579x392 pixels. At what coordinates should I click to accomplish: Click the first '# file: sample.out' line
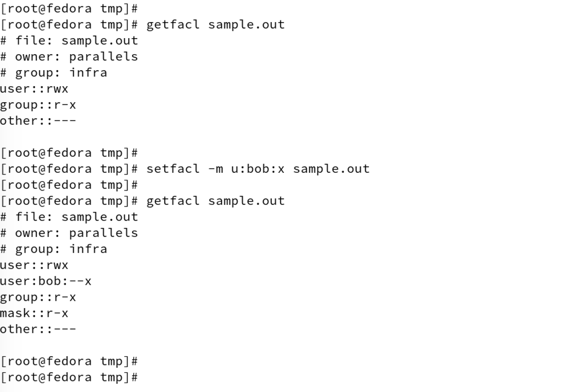pos(69,41)
